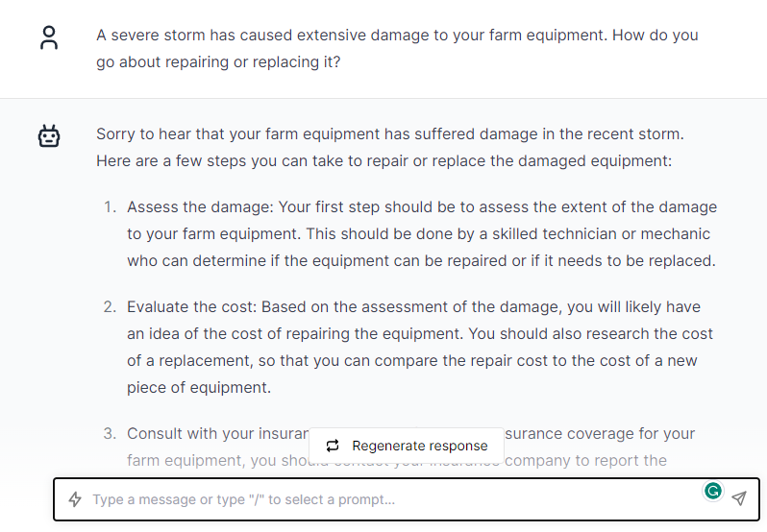Click the user avatar icon
767x532 pixels.
[49, 38]
